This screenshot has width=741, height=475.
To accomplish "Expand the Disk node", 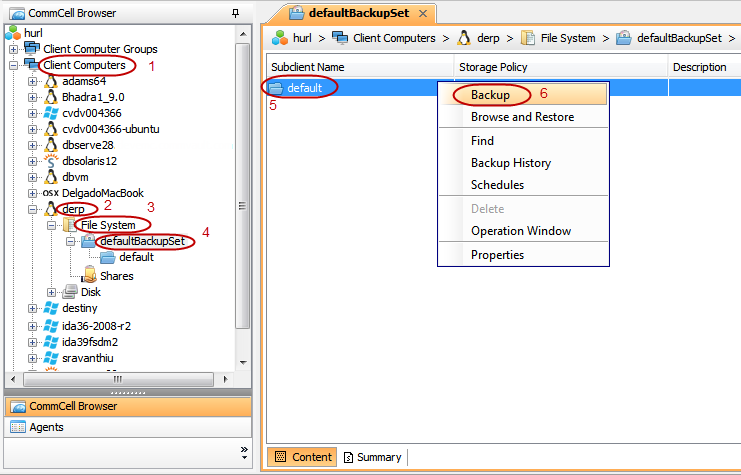I will coord(51,292).
